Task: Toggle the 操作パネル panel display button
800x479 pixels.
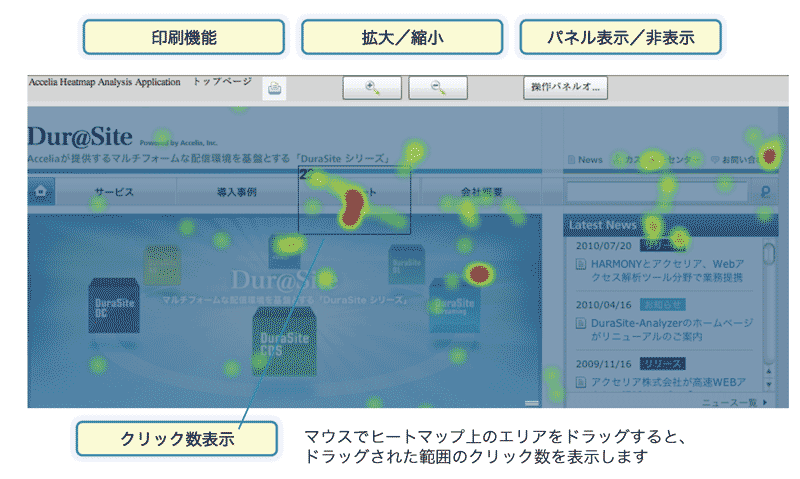Action: [x=565, y=87]
